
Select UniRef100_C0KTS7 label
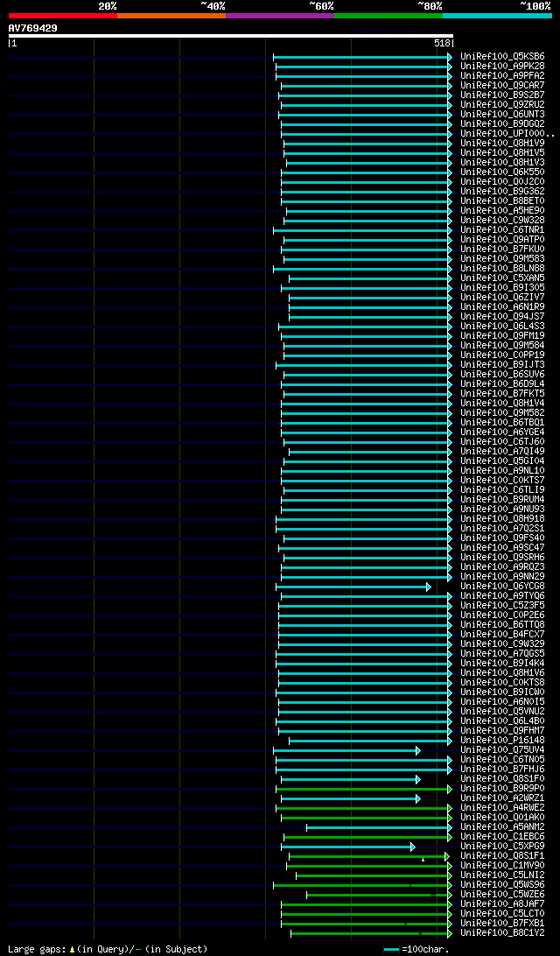[x=503, y=480]
